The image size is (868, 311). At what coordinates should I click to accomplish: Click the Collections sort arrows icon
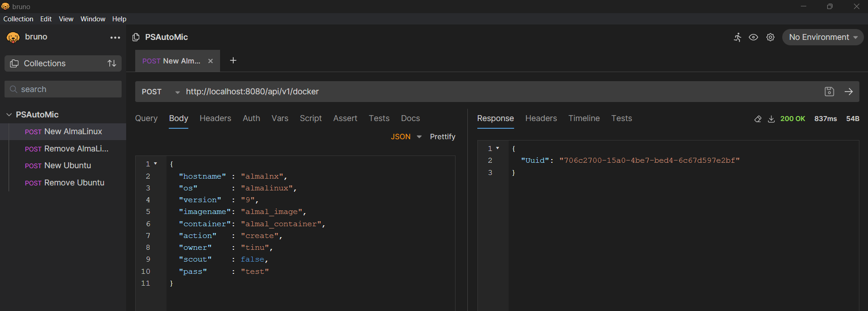point(112,63)
